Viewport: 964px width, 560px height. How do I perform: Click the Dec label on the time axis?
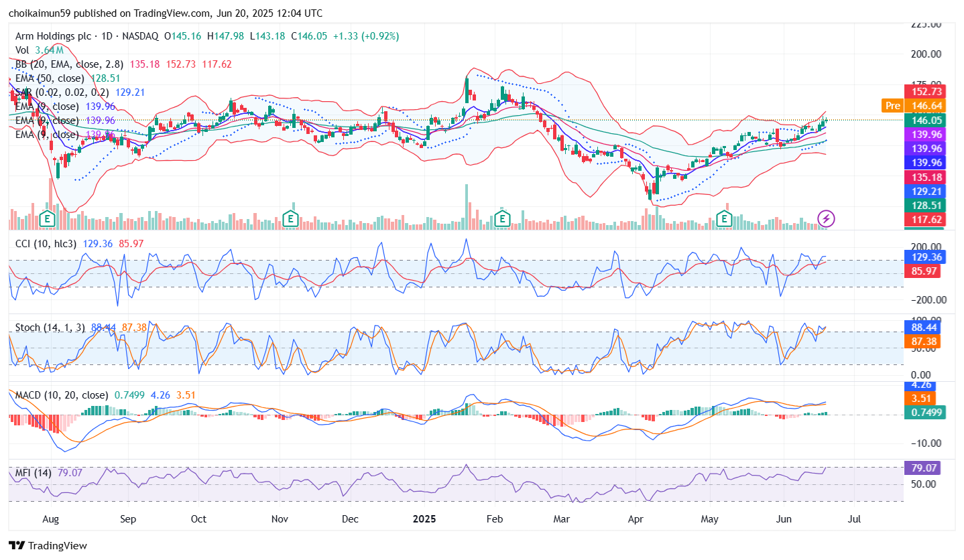(350, 519)
